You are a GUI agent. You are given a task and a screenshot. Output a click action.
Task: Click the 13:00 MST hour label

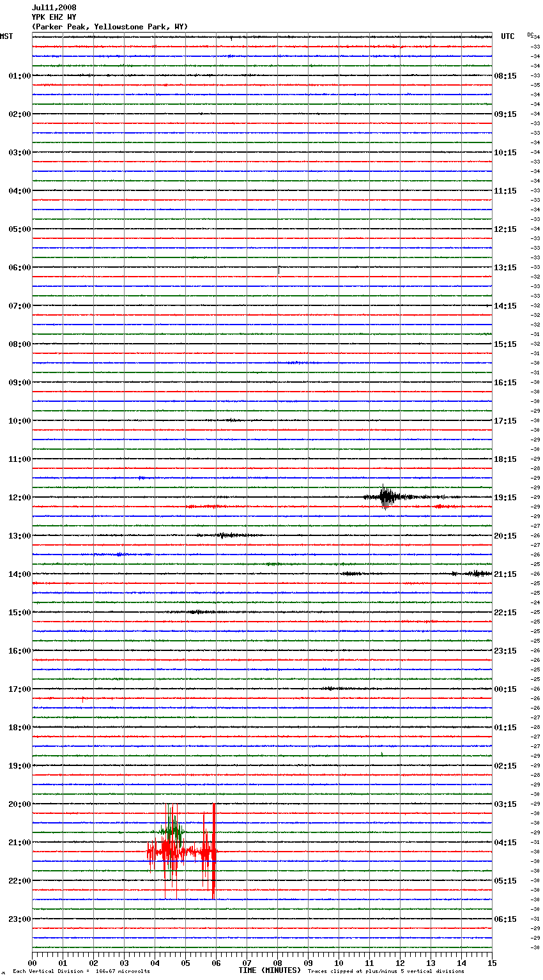click(20, 536)
